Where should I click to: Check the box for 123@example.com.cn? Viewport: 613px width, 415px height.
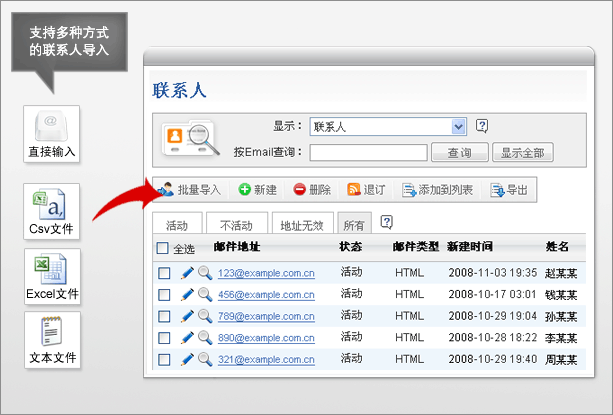tap(164, 273)
